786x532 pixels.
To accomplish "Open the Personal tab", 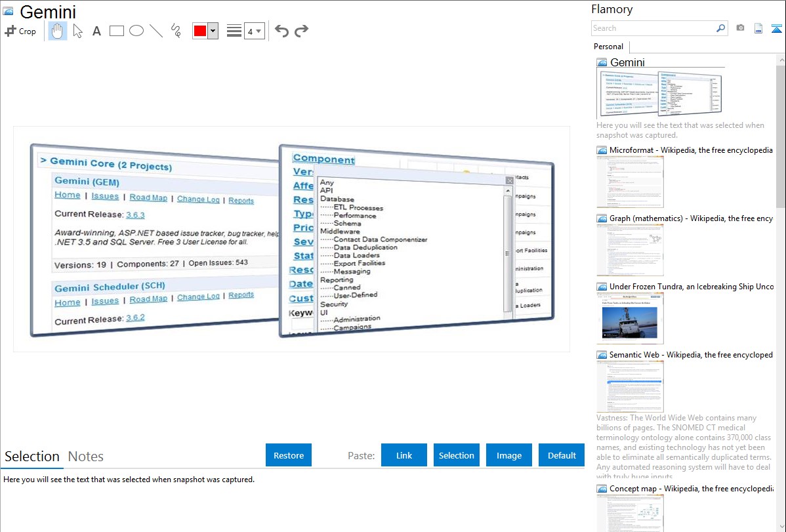I will [x=608, y=47].
